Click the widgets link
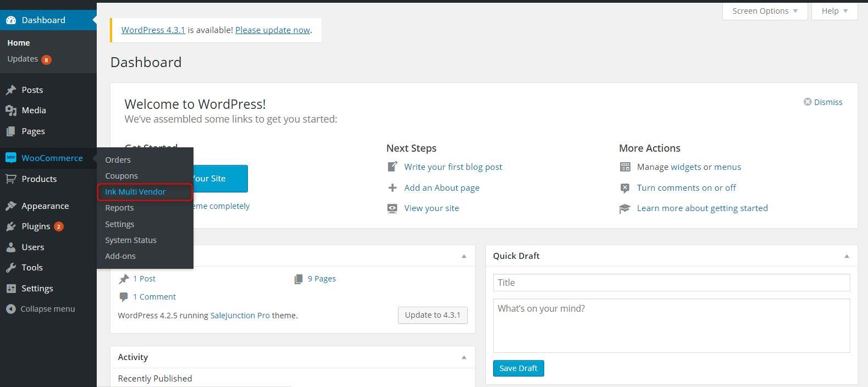This screenshot has height=387, width=868. pyautogui.click(x=686, y=167)
